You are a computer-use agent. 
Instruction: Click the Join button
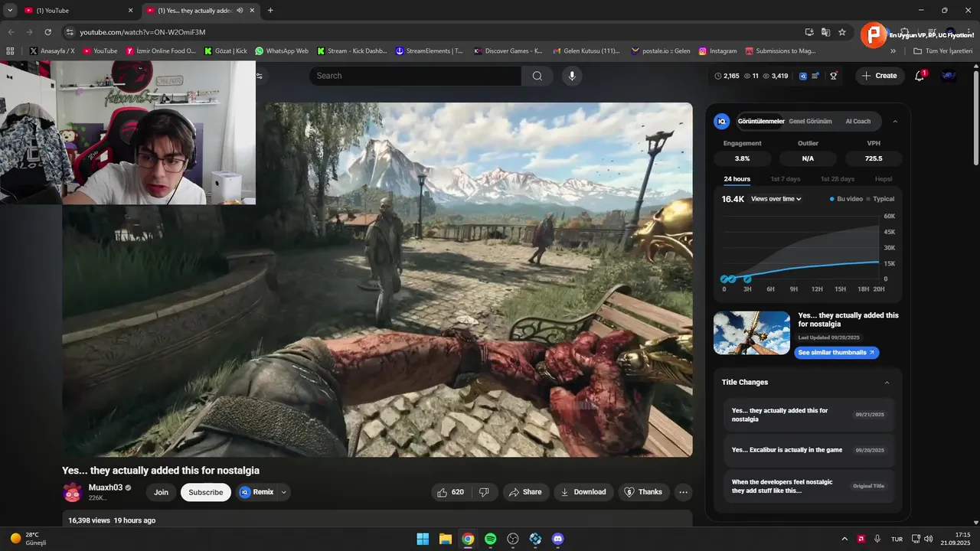tap(161, 492)
